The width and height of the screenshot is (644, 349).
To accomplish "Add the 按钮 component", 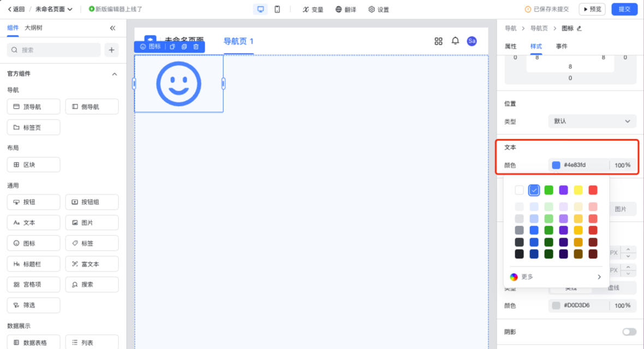I will coord(34,202).
